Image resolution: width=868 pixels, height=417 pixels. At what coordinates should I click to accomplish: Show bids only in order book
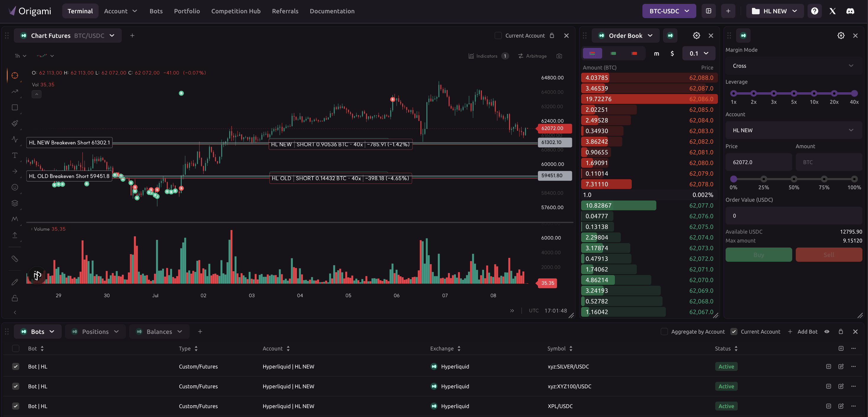point(613,53)
